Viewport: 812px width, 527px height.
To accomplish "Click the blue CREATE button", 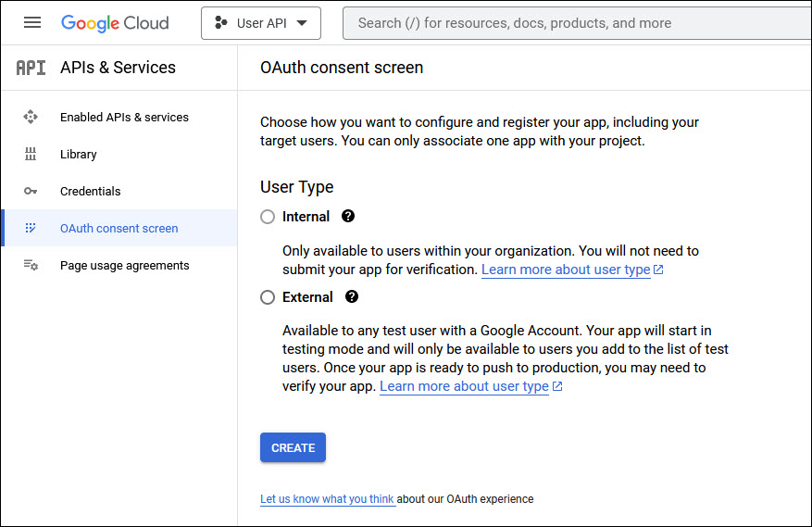I will [x=293, y=448].
